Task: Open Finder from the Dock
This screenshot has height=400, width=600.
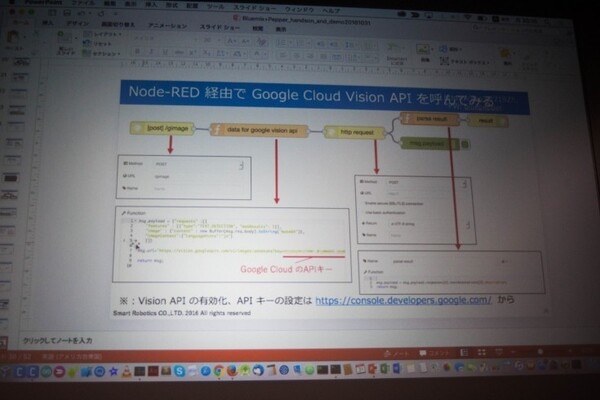Action: (x=11, y=371)
